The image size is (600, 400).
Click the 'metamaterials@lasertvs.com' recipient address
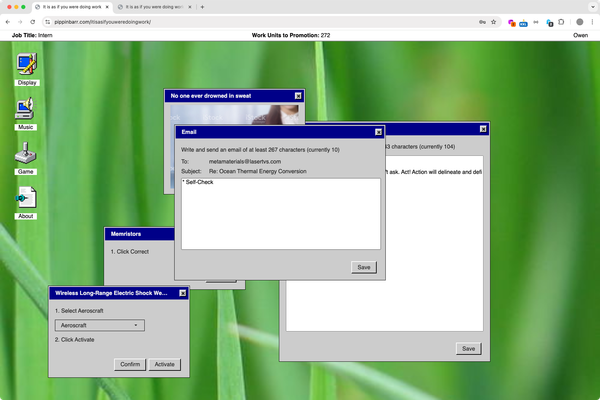point(245,162)
